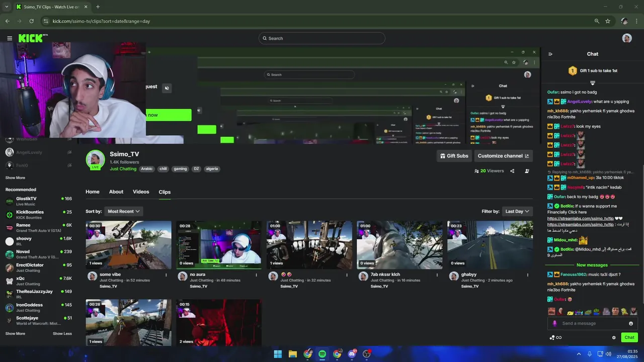Click the Customize channel button
The image size is (644, 362).
point(503,156)
